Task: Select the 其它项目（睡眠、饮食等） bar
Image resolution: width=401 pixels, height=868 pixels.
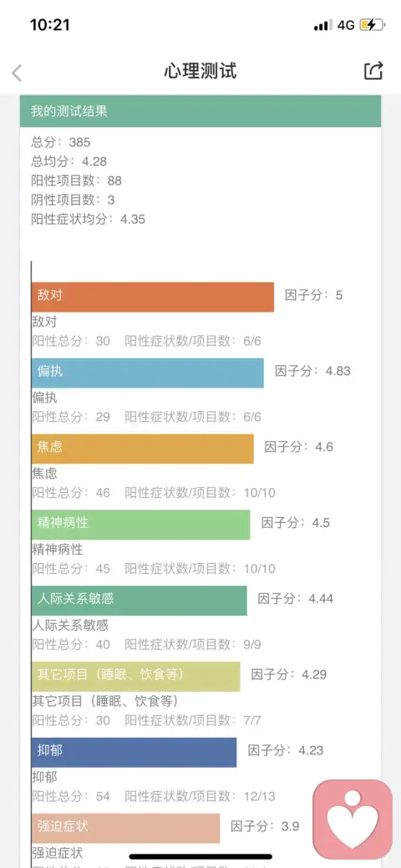Action: 135,677
